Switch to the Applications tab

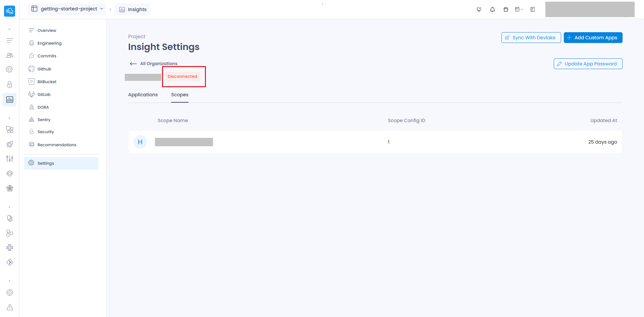click(x=143, y=95)
